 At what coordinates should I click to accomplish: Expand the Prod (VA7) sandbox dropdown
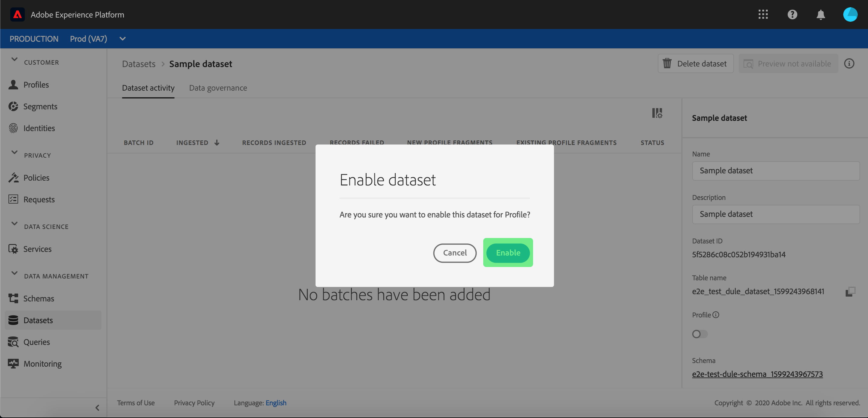[x=123, y=39]
